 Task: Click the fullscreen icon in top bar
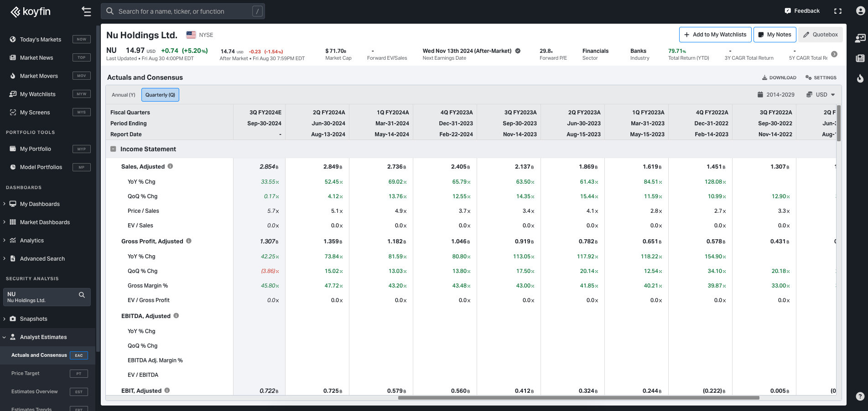tap(838, 11)
